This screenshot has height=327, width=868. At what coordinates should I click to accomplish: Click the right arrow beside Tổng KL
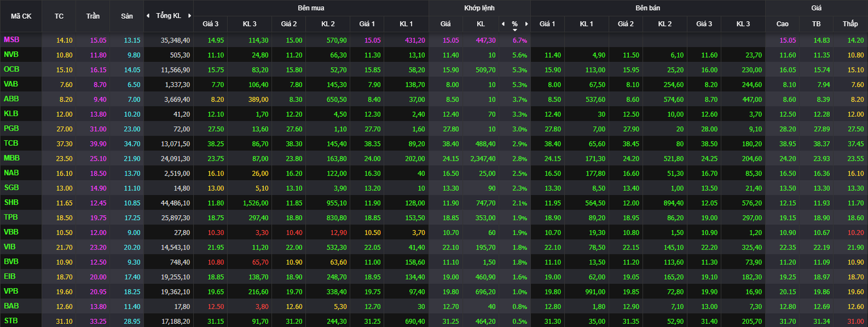pos(189,16)
